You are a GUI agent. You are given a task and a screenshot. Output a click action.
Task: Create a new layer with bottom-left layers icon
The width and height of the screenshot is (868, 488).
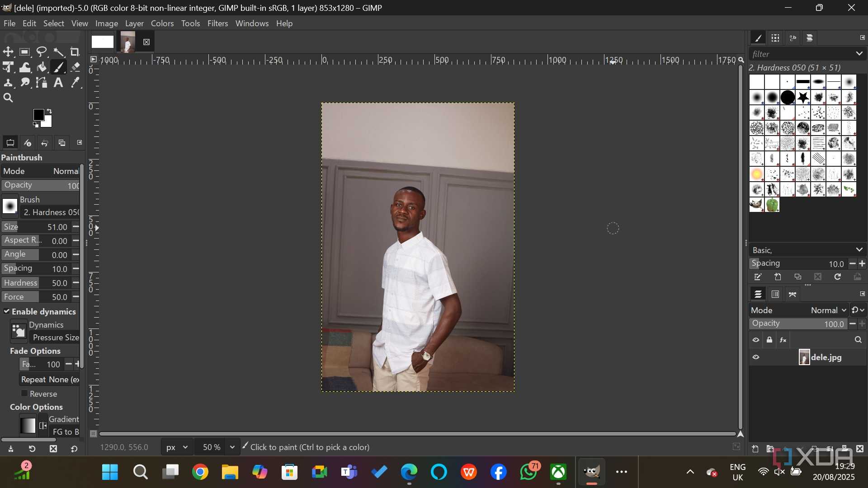[755, 449]
